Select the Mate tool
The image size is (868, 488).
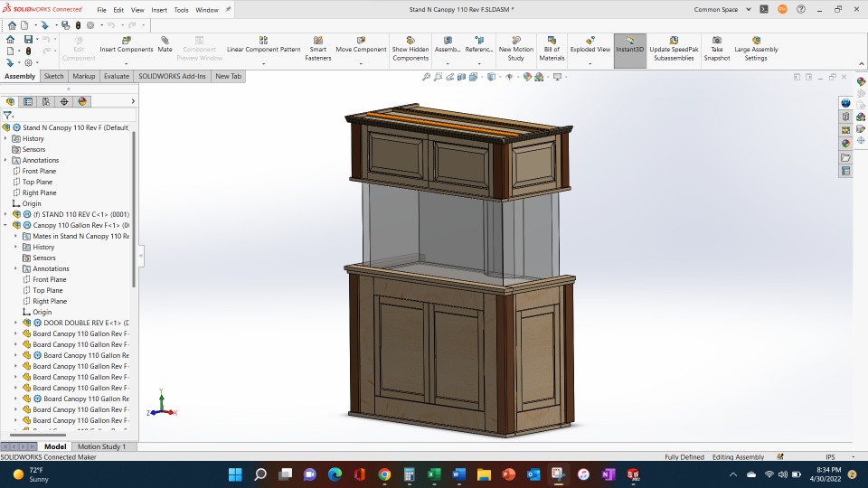(x=165, y=45)
